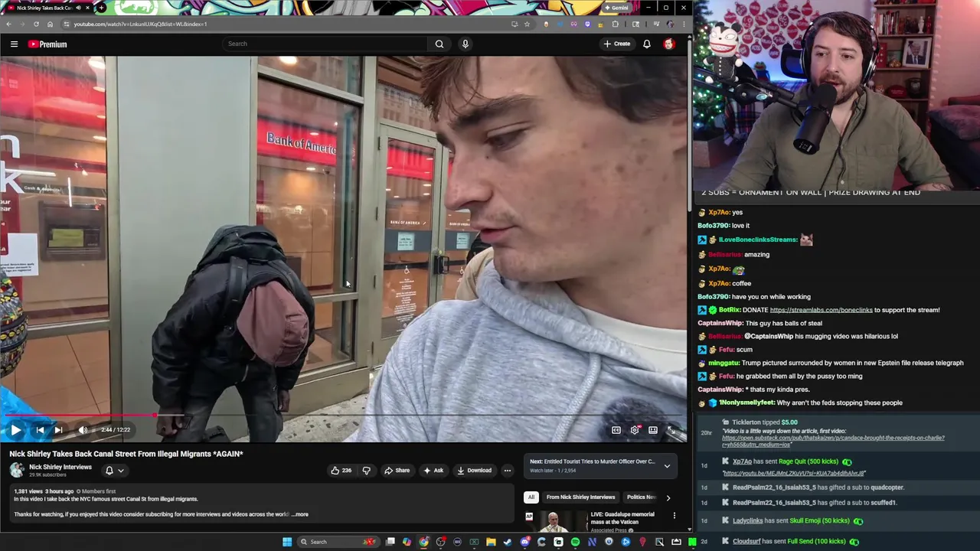Click the Ask AI button
The image size is (980, 551).
(x=433, y=471)
